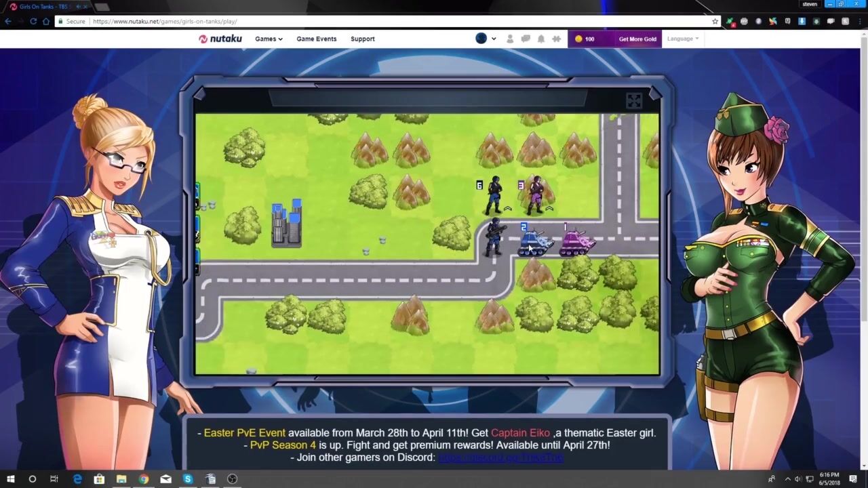Image resolution: width=868 pixels, height=488 pixels.
Task: Click the puzzle piece icon in the header
Action: point(557,39)
